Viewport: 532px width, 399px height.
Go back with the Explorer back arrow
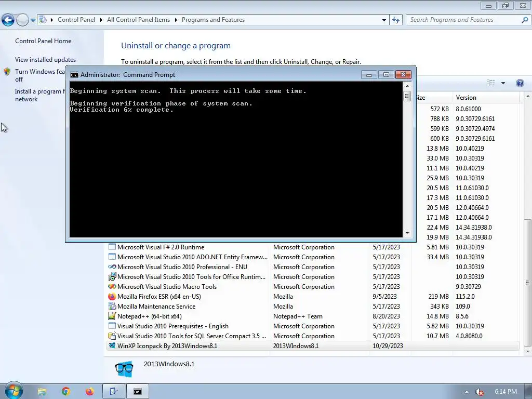coord(8,20)
